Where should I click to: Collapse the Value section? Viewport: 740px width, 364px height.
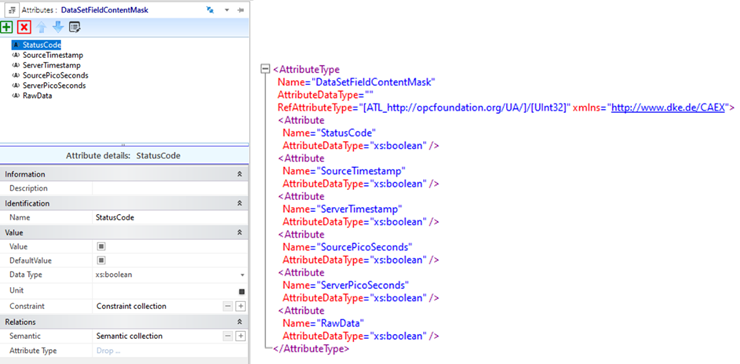pyautogui.click(x=240, y=233)
